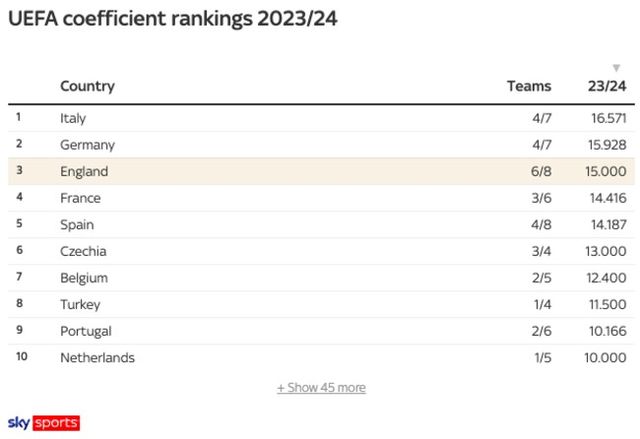Click the sort arrow above 23/24
The height and width of the screenshot is (439, 640).
click(616, 68)
